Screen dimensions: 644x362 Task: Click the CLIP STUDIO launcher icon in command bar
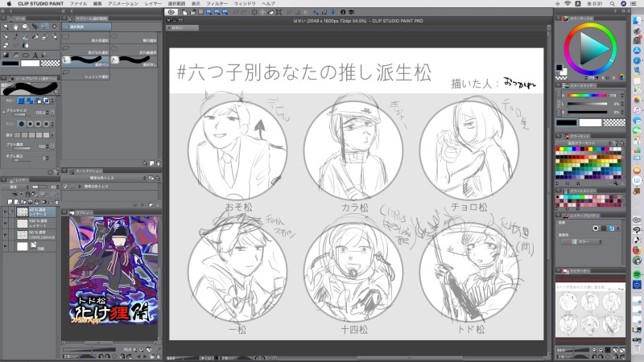coord(171,12)
